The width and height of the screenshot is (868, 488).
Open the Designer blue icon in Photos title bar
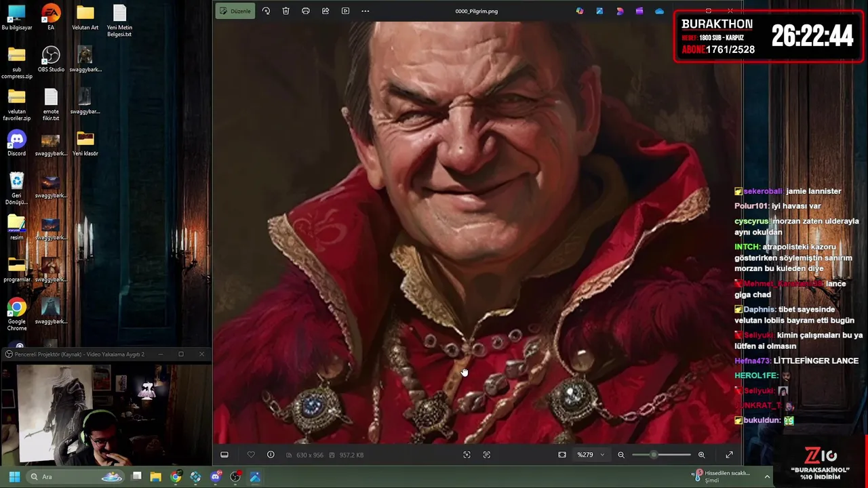pos(599,11)
